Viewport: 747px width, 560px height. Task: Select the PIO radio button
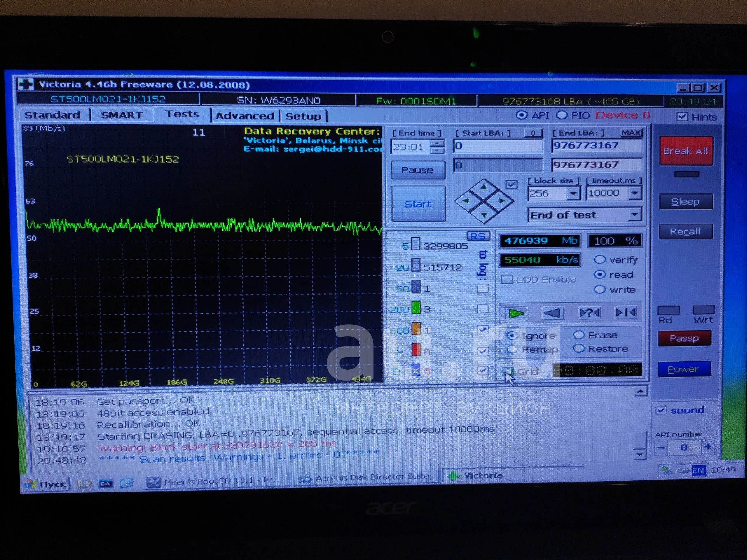click(x=562, y=115)
